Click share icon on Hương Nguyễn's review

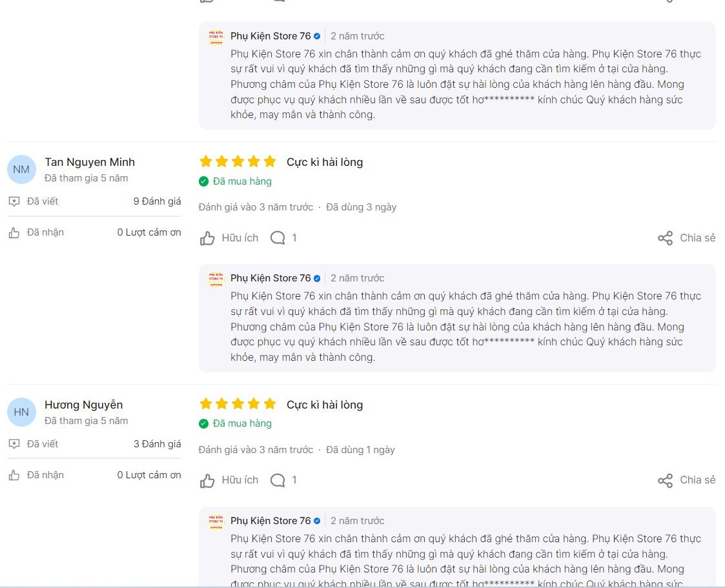(666, 480)
